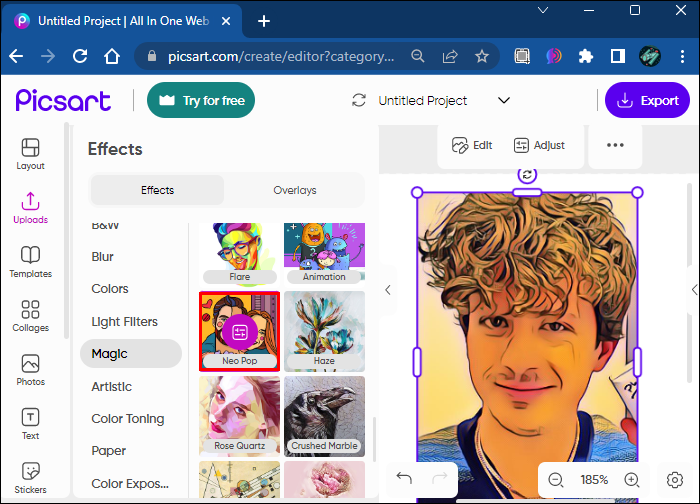This screenshot has width=700, height=504.
Task: Select the Light Filters category
Action: 125,322
